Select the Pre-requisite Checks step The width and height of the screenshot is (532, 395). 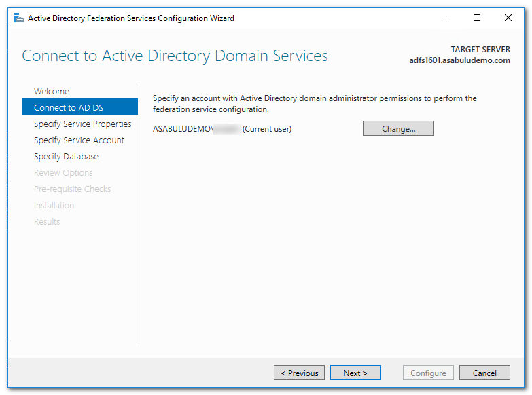(72, 189)
